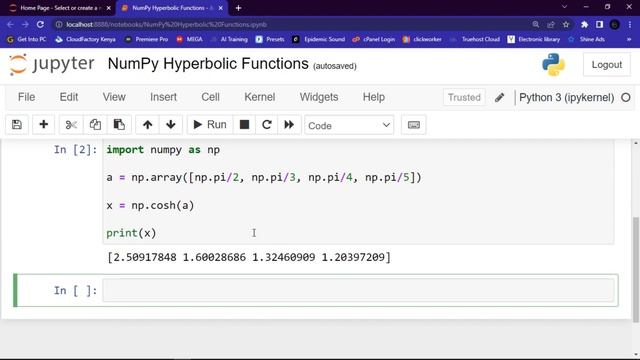
Task: Go forward with the browser forward arrow
Action: [25, 24]
